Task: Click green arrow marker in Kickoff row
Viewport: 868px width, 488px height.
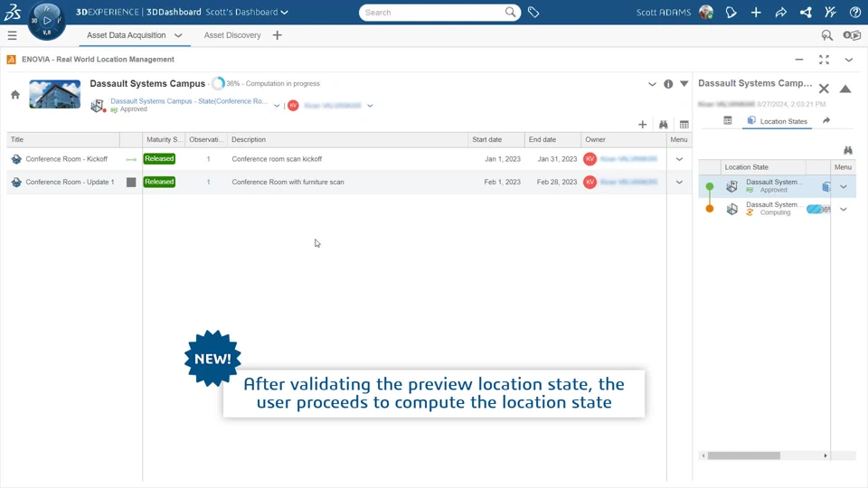Action: click(131, 159)
